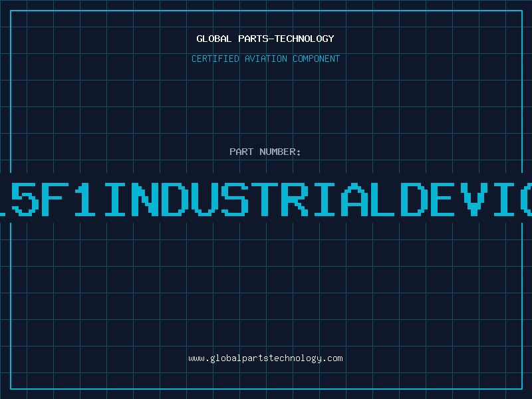Screen dimensions: 532x399
Task: Select the CERTIFIED AVIATION COMPONENT subtitle
Action: [x=265, y=59]
